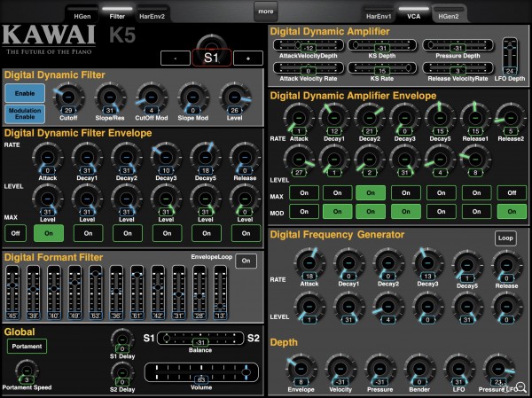
Task: Toggle the green On button in Filter Envelope MAX row
Action: 49,233
